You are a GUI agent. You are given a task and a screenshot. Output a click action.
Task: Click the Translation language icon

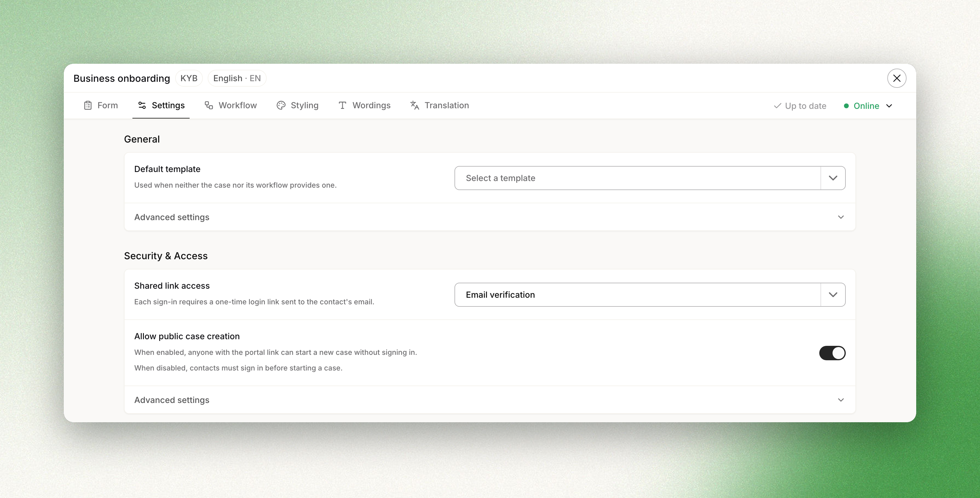[415, 105]
